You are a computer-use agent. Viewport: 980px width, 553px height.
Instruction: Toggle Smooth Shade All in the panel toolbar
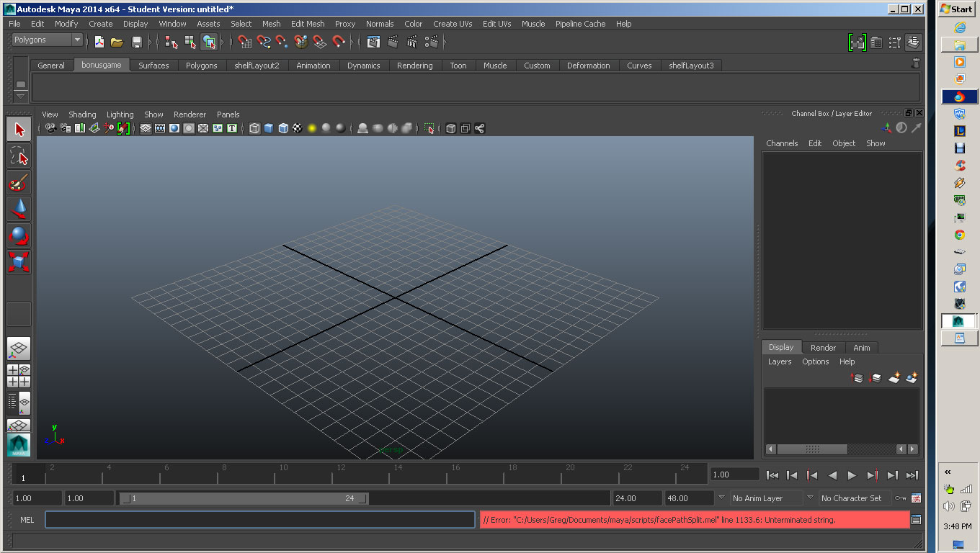269,128
